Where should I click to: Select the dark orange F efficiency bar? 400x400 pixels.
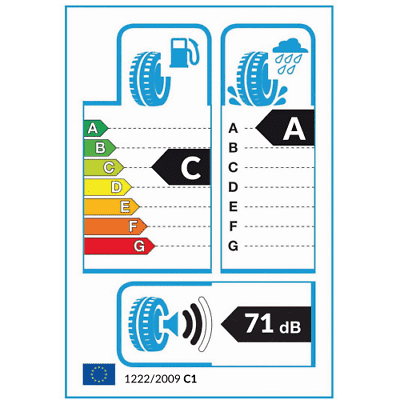pos(115,227)
